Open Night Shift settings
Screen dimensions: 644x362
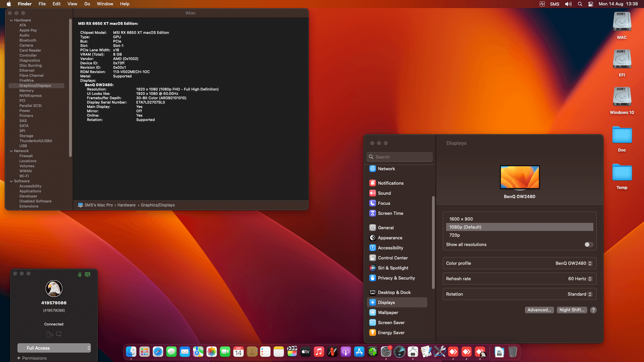pos(572,310)
